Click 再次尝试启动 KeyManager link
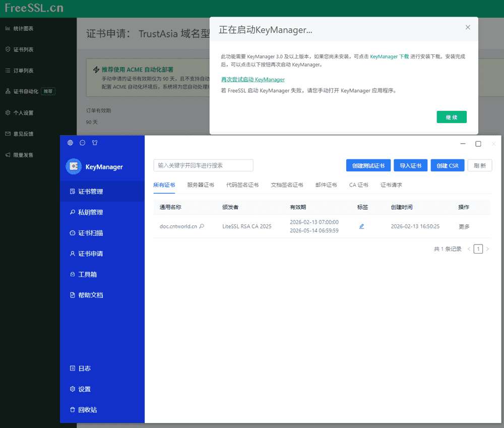This screenshot has width=504, height=428. [x=253, y=80]
